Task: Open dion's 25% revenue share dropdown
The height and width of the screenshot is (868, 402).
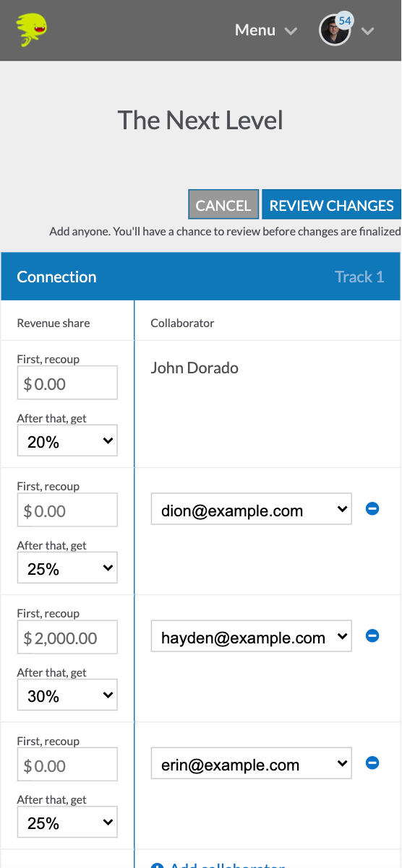Action: [67, 568]
